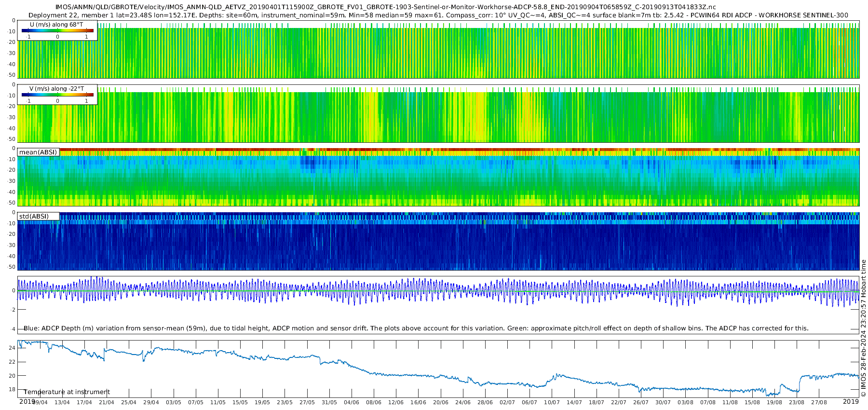Image resolution: width=868 pixels, height=410 pixels.
Task: Select the mean(ABSI) panel label
Action: [x=38, y=152]
